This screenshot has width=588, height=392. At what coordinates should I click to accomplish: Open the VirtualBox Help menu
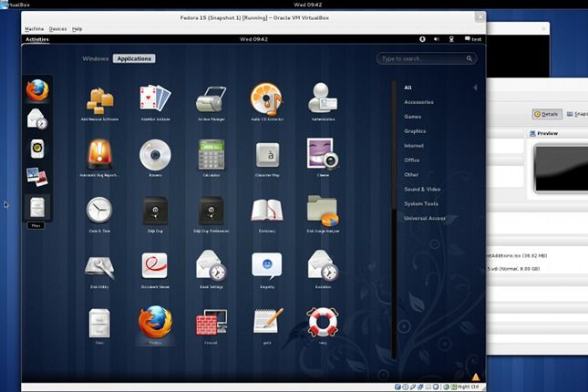point(77,29)
